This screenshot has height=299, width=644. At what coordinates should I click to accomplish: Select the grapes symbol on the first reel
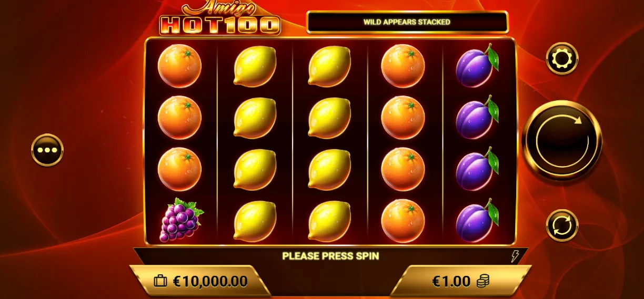coord(180,220)
